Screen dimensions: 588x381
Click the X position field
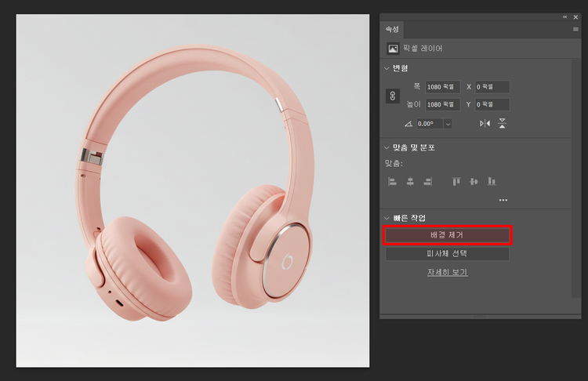492,87
